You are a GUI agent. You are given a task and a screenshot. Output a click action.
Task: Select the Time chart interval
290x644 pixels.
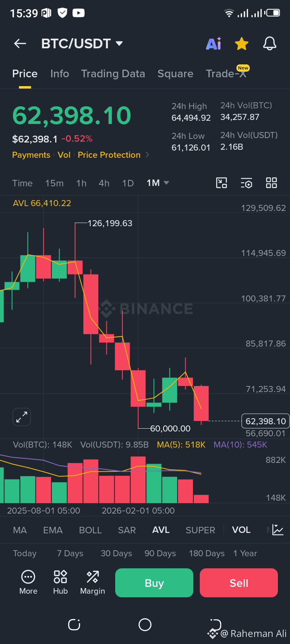click(x=22, y=183)
